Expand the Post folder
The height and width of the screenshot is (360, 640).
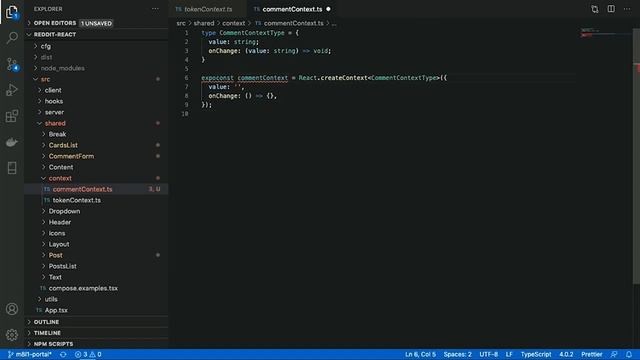click(56, 256)
